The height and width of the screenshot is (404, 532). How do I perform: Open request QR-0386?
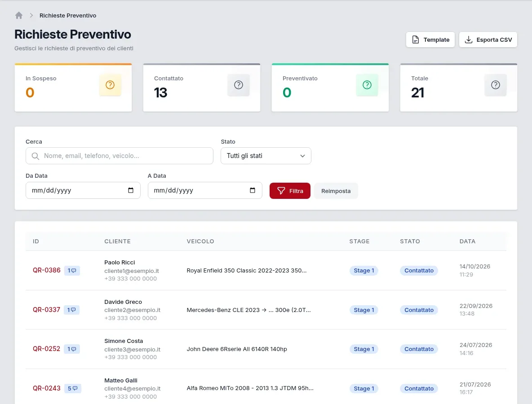tap(46, 270)
